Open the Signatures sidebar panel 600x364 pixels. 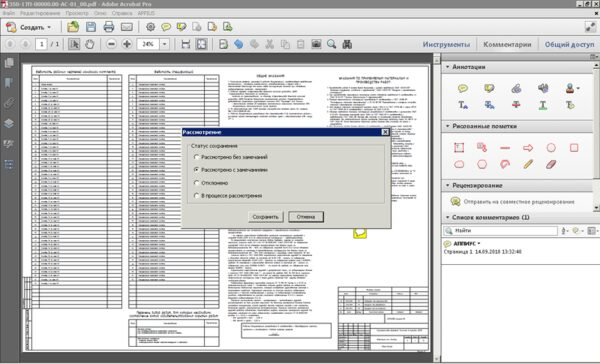(9, 144)
